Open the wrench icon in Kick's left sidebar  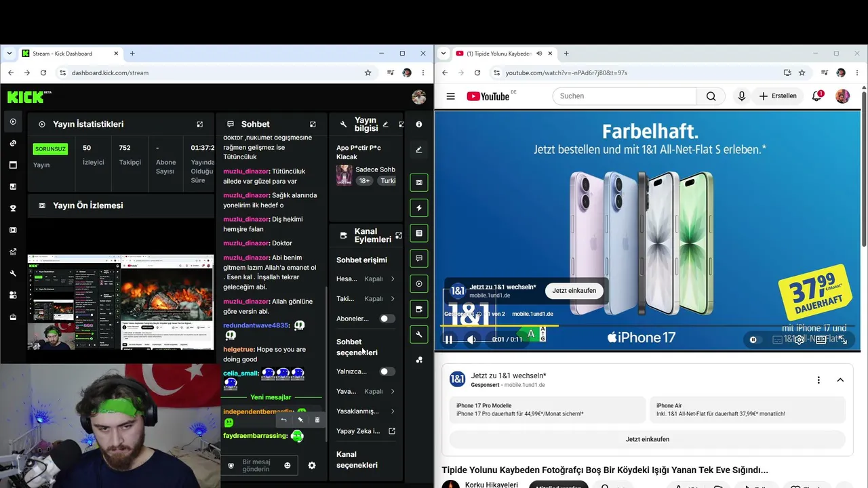[13, 273]
